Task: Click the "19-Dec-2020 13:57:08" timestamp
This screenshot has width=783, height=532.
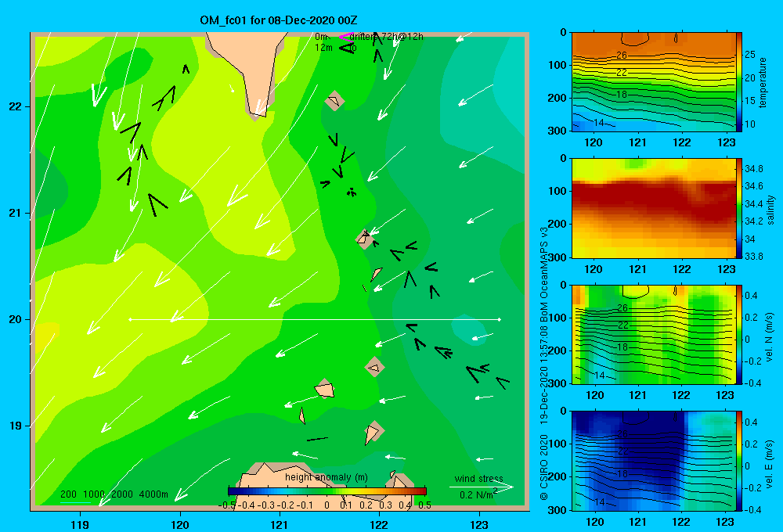Action: [544, 373]
